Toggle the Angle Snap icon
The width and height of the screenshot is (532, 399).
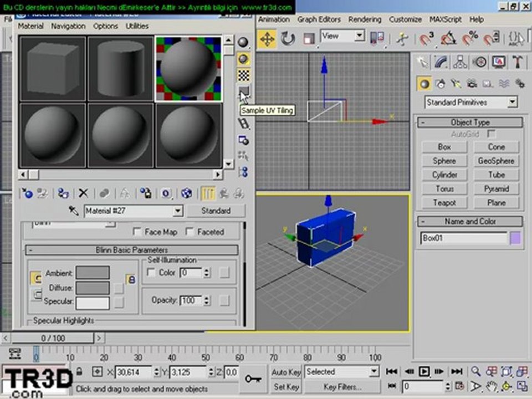point(448,39)
